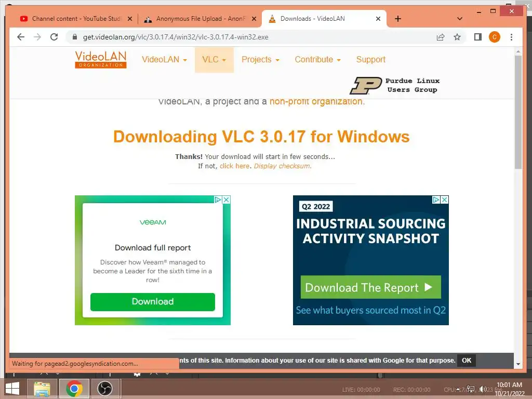
Task: Accept the cookie notice with OK
Action: pos(467,361)
